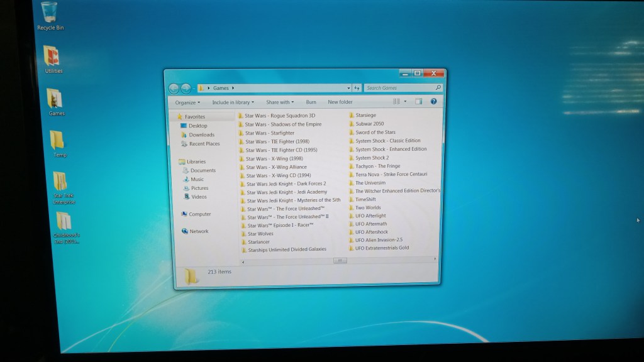Click the Change your view icon

[x=396, y=101]
